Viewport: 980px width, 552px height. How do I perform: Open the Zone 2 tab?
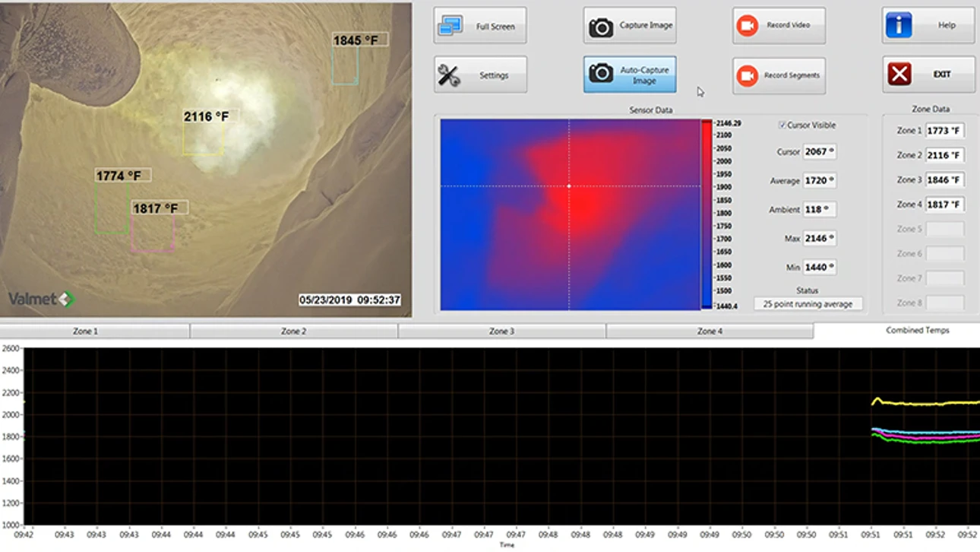[x=294, y=332]
